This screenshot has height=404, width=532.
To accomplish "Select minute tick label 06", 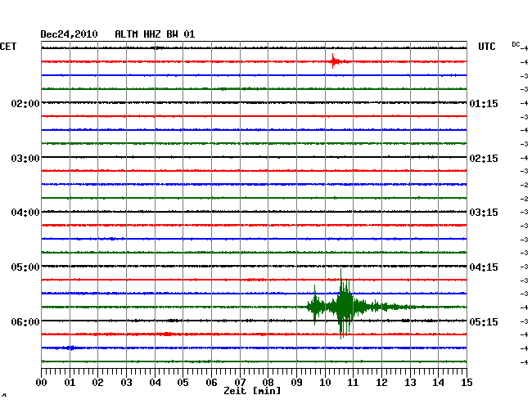I will [211, 382].
